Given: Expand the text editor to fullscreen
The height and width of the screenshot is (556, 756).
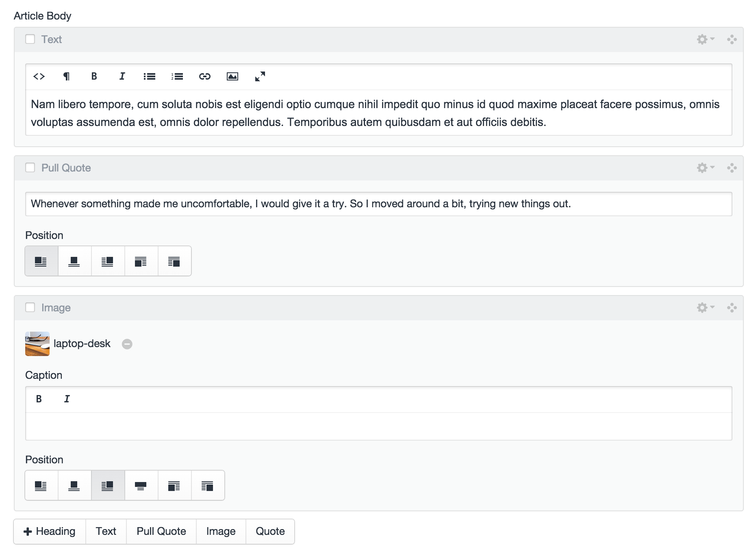Looking at the screenshot, I should coord(260,76).
